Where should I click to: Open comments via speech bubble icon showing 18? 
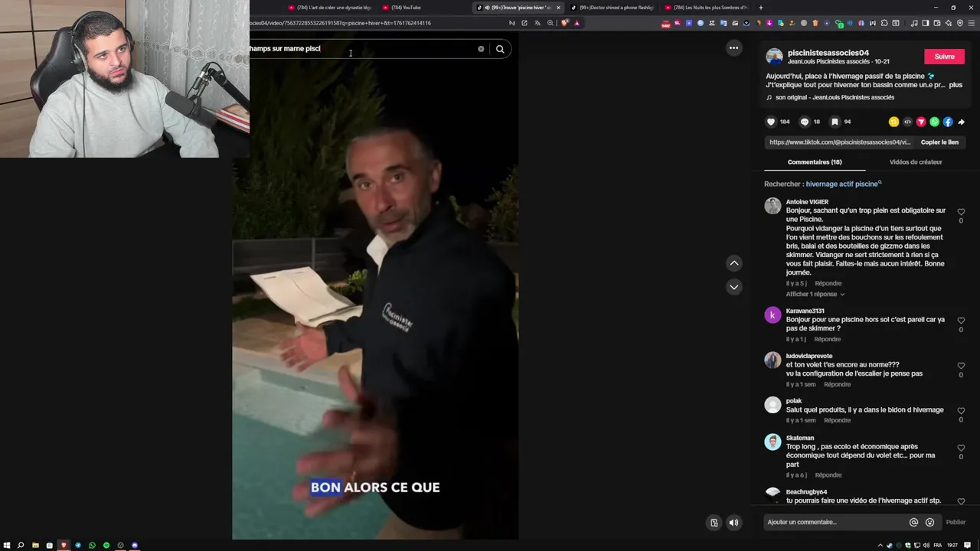point(804,122)
